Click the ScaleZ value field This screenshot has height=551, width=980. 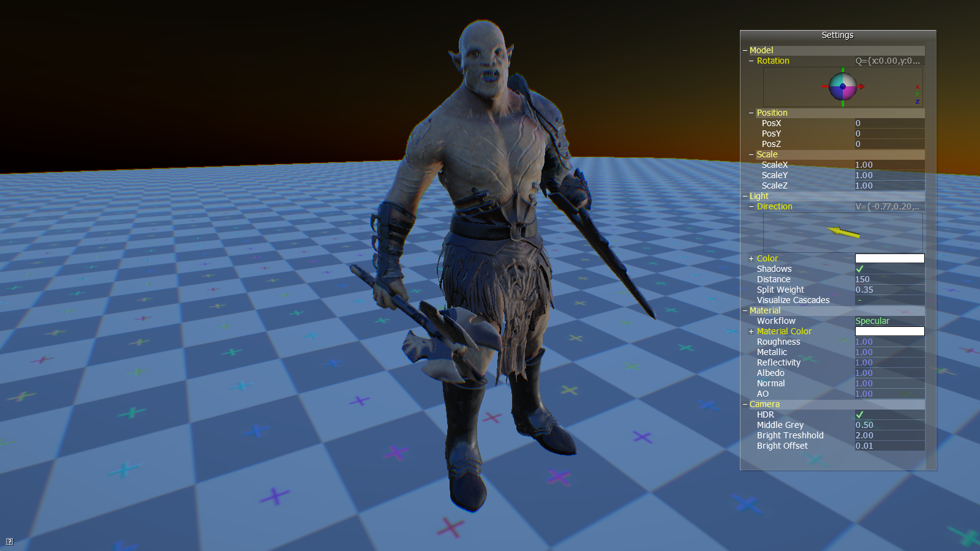[x=890, y=186]
